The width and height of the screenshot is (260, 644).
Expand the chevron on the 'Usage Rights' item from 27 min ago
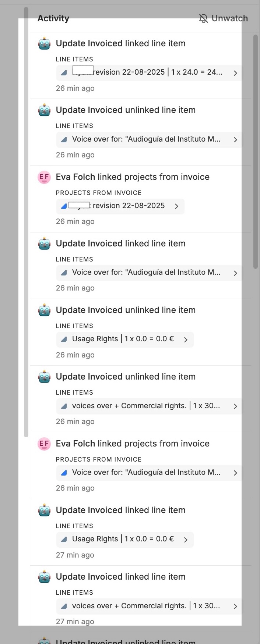tap(186, 540)
